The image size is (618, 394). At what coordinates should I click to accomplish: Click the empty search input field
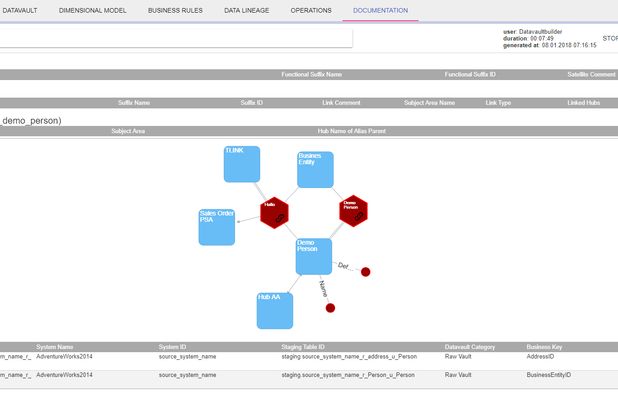pos(176,38)
